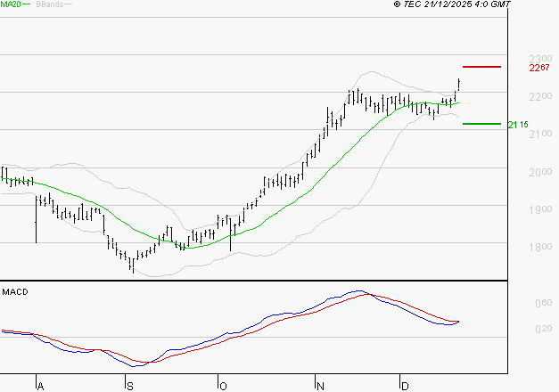Click the N month marker on time axis
Image resolution: width=559 pixels, height=392 pixels.
tap(320, 387)
